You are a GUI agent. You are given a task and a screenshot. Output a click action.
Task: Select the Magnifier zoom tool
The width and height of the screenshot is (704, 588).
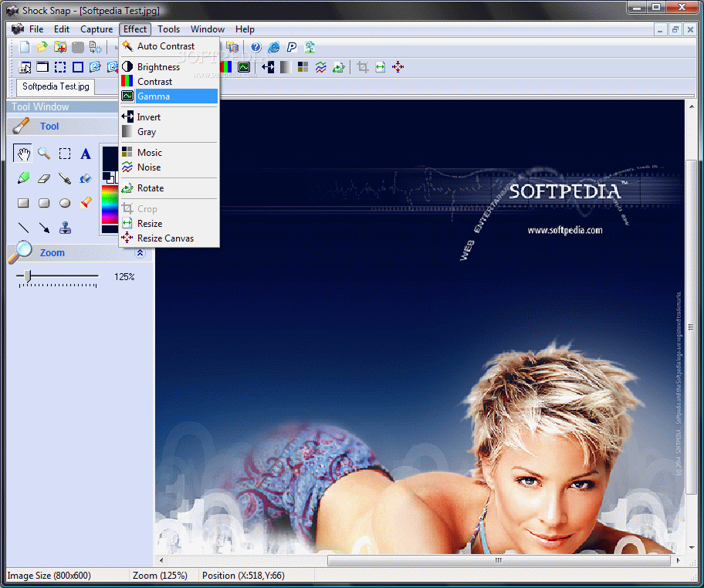tap(44, 154)
